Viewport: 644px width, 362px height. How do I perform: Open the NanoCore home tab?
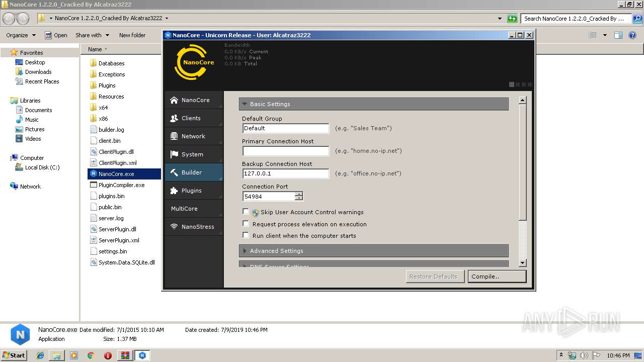click(194, 100)
